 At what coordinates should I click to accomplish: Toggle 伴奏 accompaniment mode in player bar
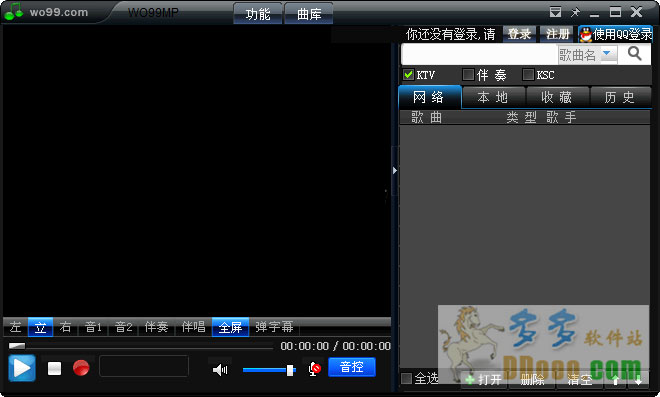[156, 327]
